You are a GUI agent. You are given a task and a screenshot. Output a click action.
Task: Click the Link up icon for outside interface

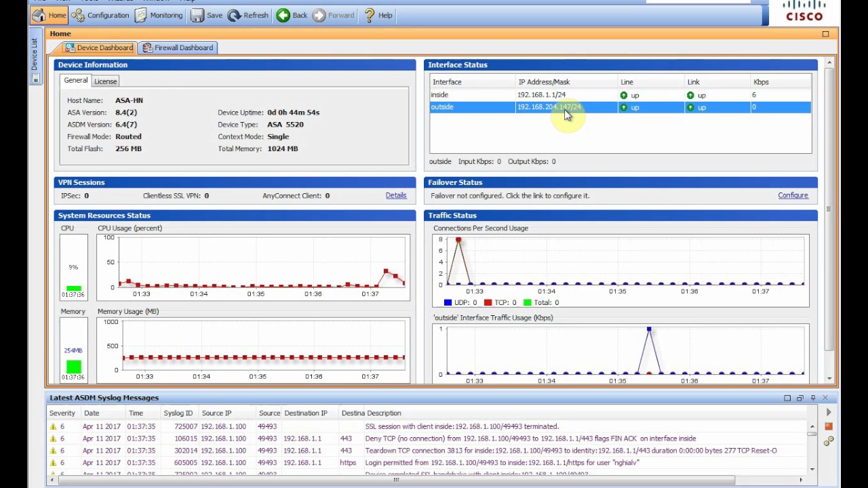[690, 107]
